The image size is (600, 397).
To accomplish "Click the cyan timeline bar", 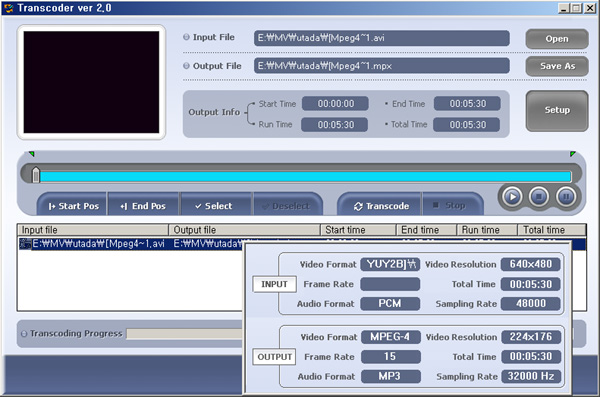I will [x=305, y=176].
